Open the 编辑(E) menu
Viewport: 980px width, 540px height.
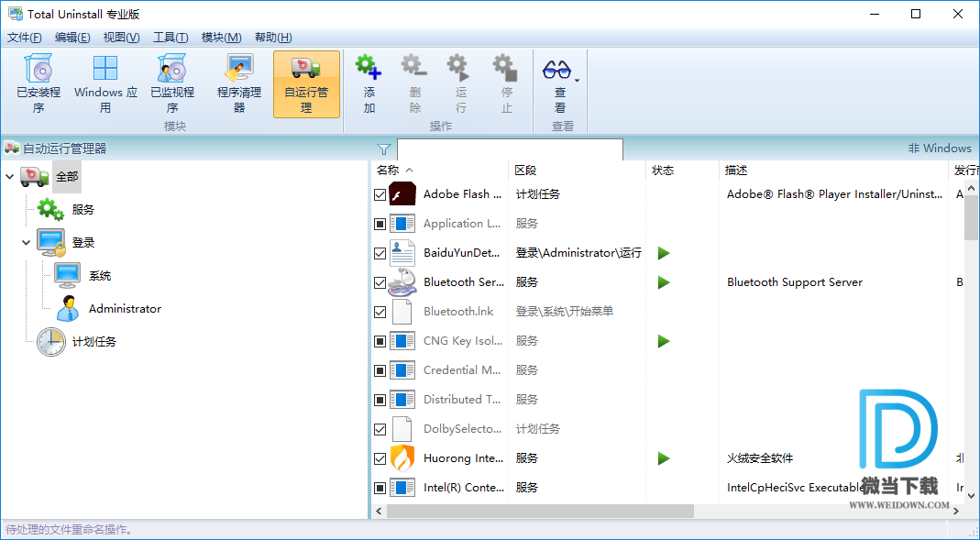point(72,38)
